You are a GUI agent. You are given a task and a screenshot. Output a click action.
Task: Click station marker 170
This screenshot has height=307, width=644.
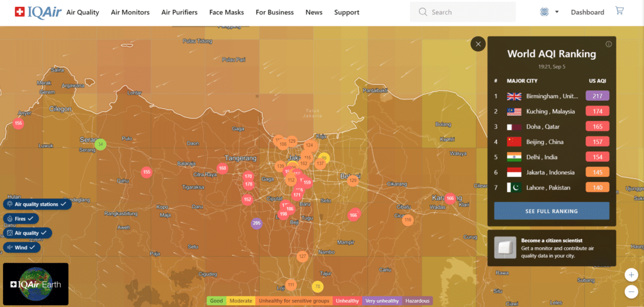coord(248,176)
